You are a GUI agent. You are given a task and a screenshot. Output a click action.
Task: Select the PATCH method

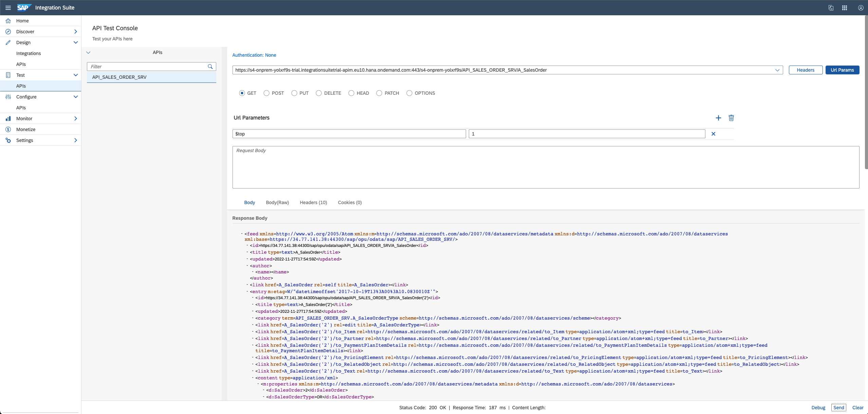(379, 93)
